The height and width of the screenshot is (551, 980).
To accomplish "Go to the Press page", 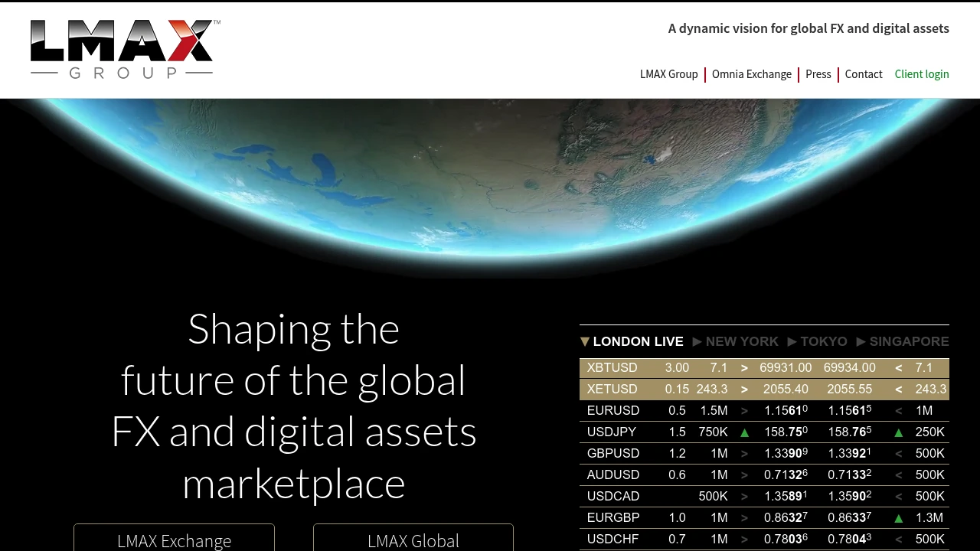I will click(818, 74).
